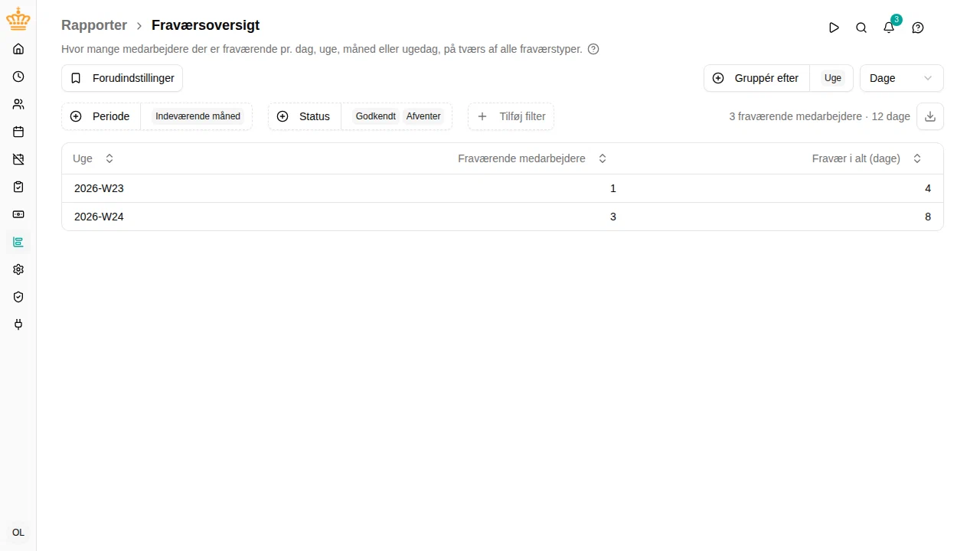Screen dimensions: 980x551
Task: Open the Dage unit dropdown
Action: click(901, 78)
